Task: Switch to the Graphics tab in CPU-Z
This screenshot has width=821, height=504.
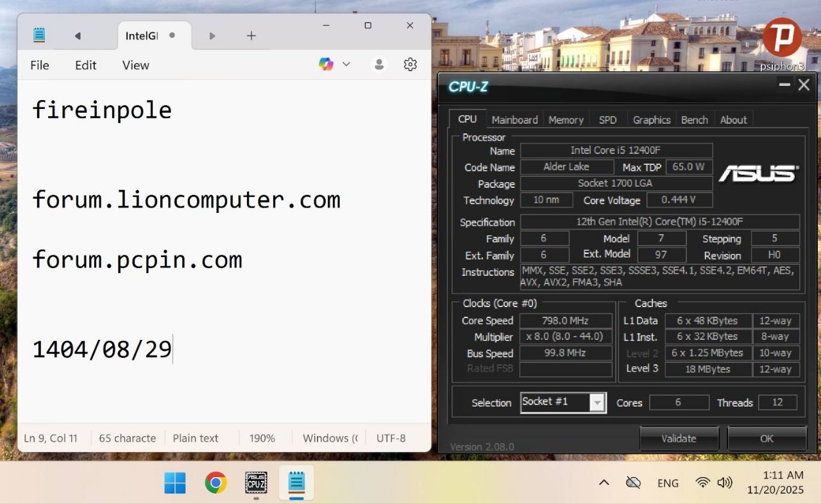Action: click(651, 120)
